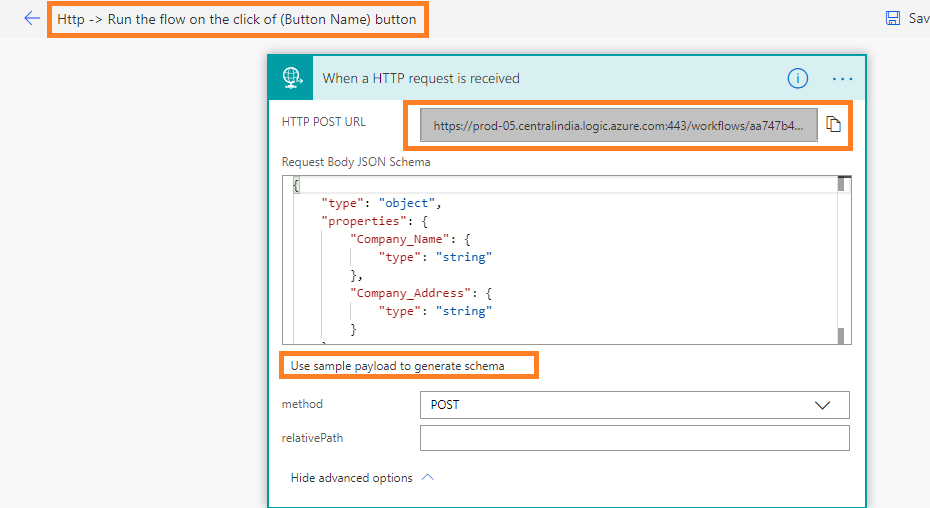930x508 pixels.
Task: Click the schema editor scrollbar bottom thumb
Action: [840, 335]
